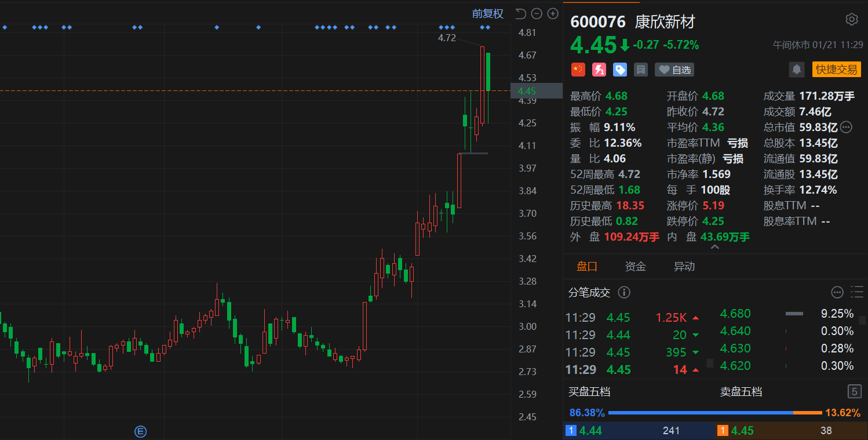Viewport: 868px width, 440px height.
Task: Open settings gear beside stock name
Action: pyautogui.click(x=851, y=20)
